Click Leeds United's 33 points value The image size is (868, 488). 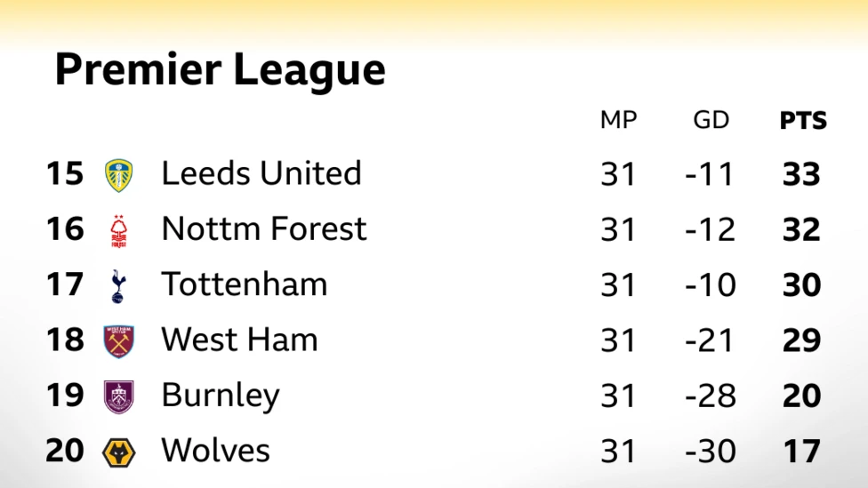(801, 174)
